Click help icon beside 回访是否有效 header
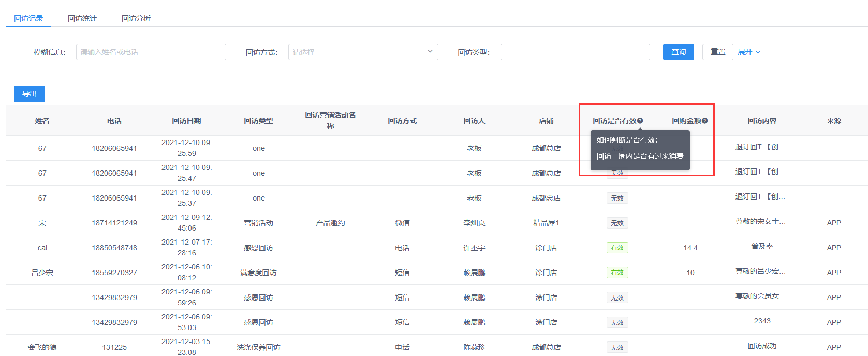Screen dimensions: 868x356 coord(640,121)
